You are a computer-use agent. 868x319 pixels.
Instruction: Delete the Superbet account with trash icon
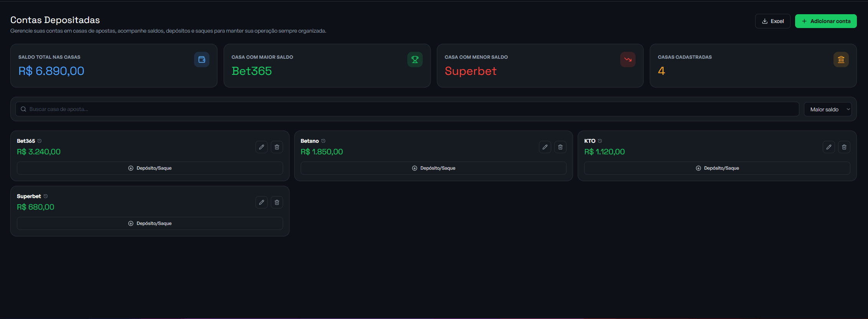(277, 202)
